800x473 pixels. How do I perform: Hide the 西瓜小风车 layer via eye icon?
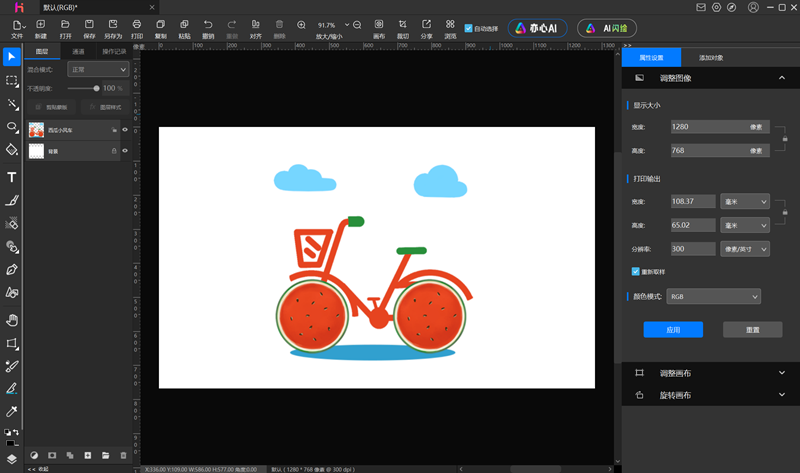pyautogui.click(x=125, y=130)
